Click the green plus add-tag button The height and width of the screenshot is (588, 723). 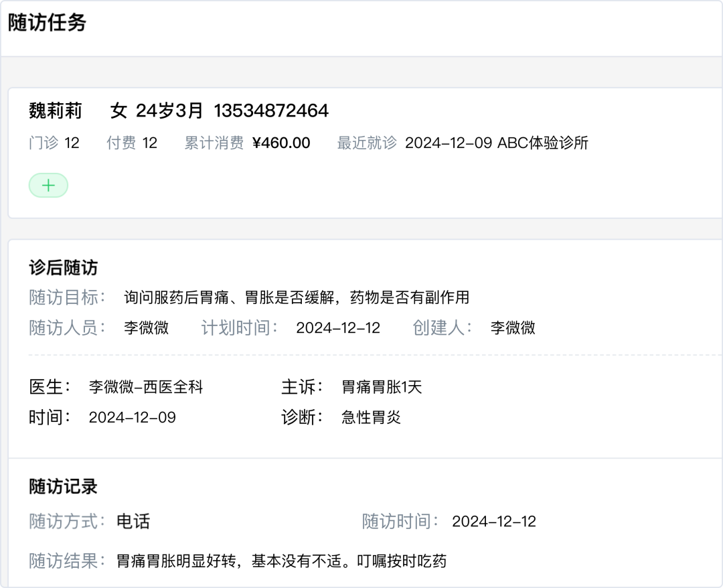point(48,186)
